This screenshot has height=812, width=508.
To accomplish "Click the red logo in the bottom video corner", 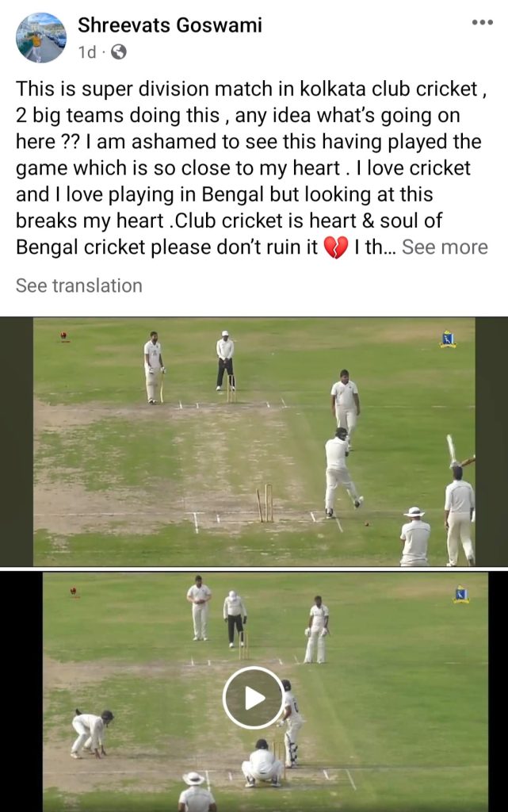I will [x=74, y=592].
